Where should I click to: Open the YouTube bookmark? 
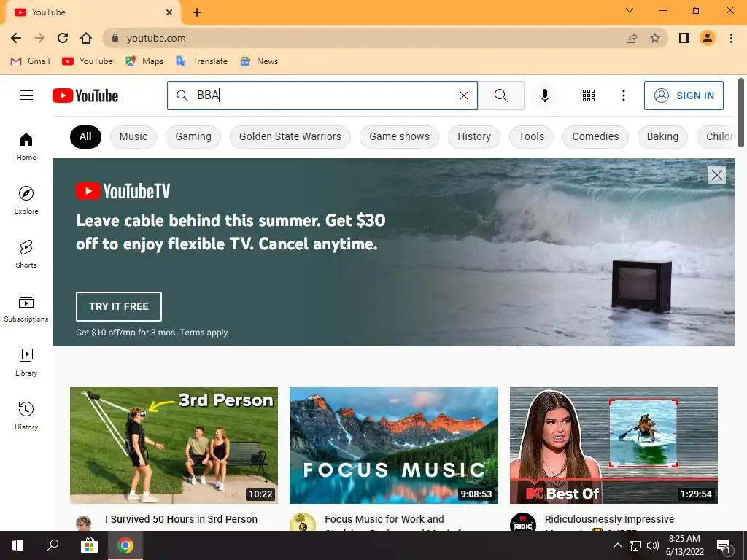tap(88, 61)
